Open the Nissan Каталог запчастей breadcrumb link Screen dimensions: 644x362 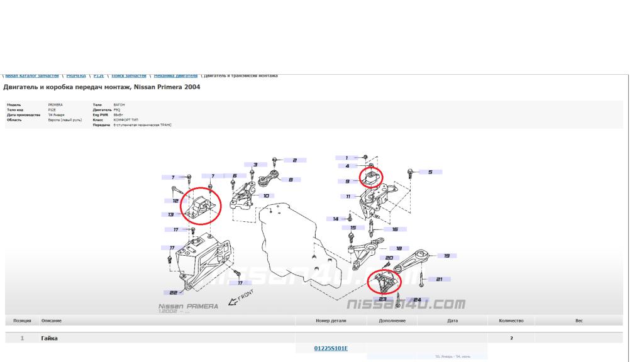(x=32, y=76)
